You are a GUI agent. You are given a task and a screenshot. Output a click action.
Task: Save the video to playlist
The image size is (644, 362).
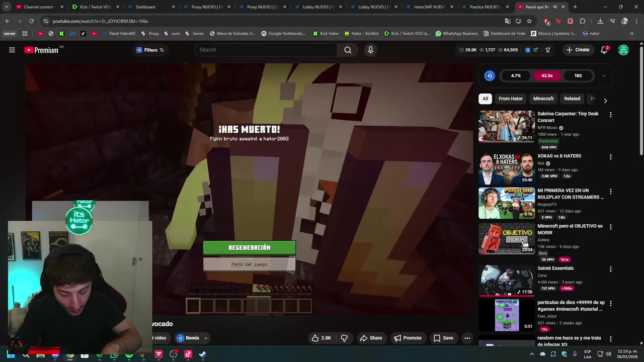tap(443, 338)
